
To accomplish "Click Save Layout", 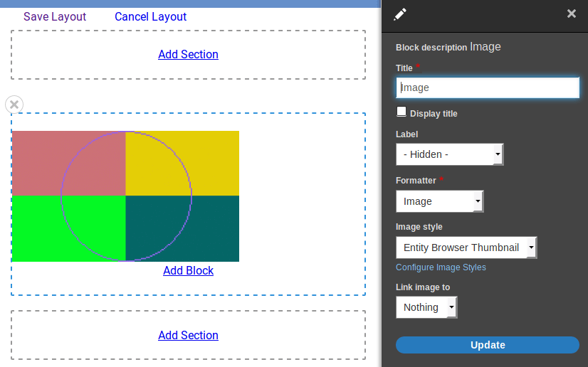I will (x=55, y=16).
